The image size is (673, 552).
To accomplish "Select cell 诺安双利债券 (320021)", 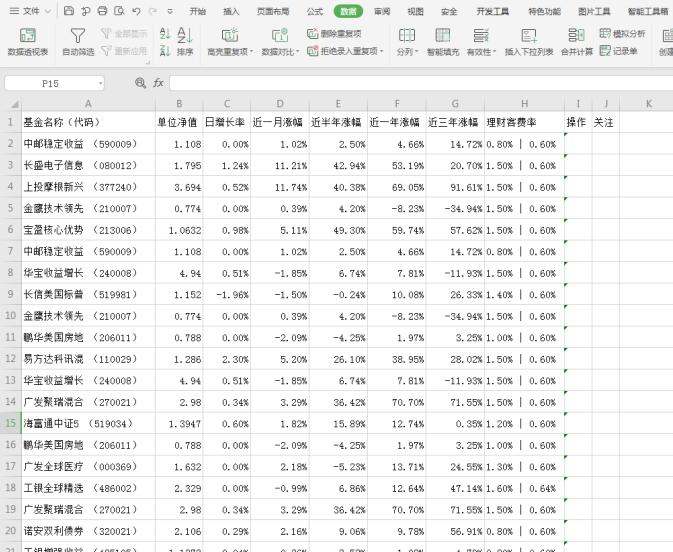I will [88, 531].
